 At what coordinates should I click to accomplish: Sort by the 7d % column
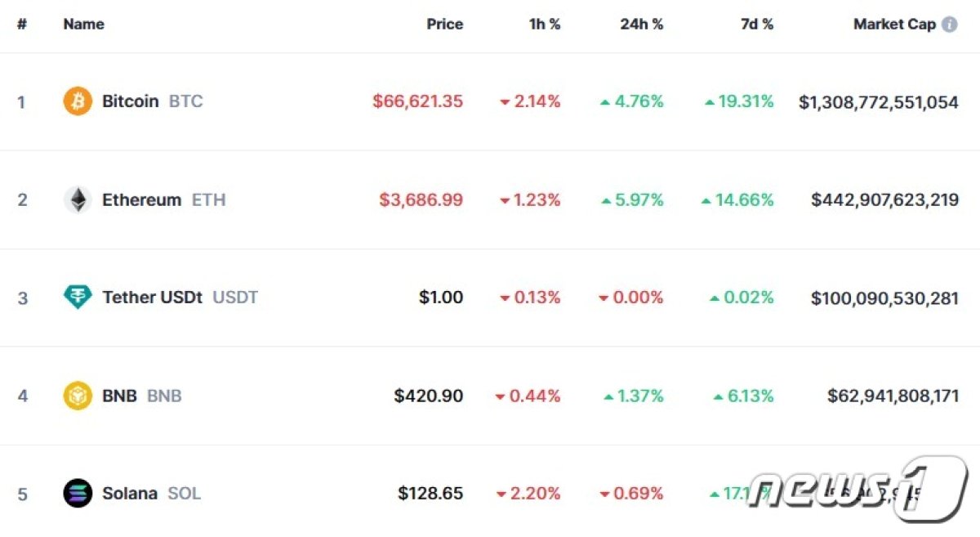756,25
